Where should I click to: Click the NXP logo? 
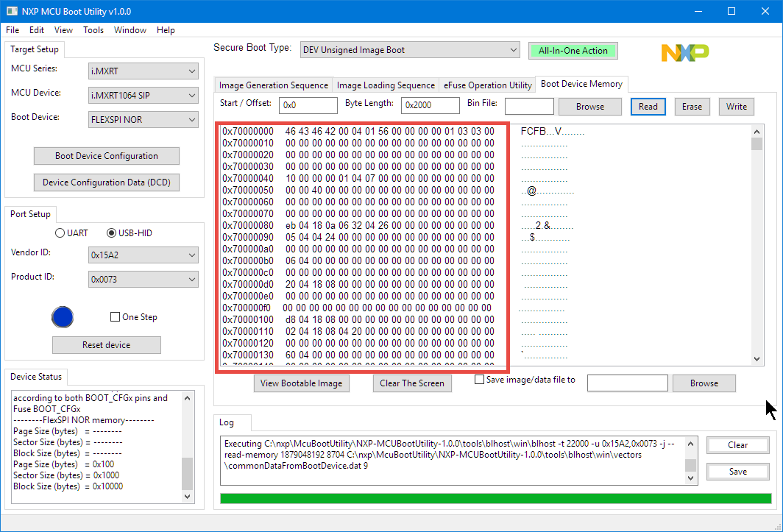pyautogui.click(x=684, y=52)
